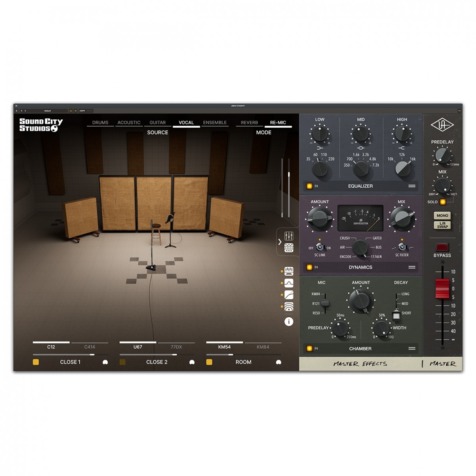Viewport: 476px width, 476px height.
Task: Open the info button
Action: coord(289,322)
